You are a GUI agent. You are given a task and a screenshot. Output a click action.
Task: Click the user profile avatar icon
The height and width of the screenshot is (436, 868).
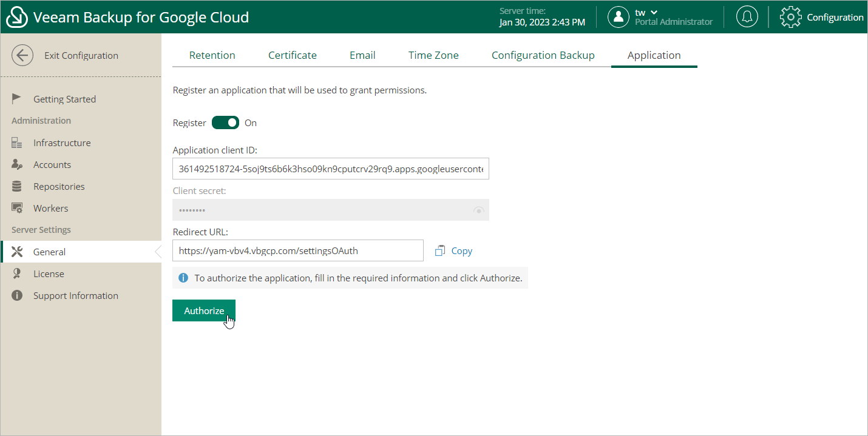pyautogui.click(x=618, y=17)
